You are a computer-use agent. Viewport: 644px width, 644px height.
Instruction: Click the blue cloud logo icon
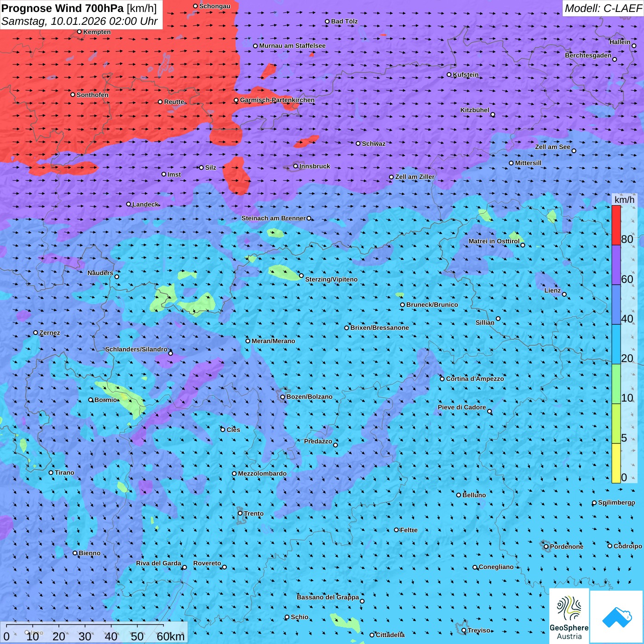616,617
